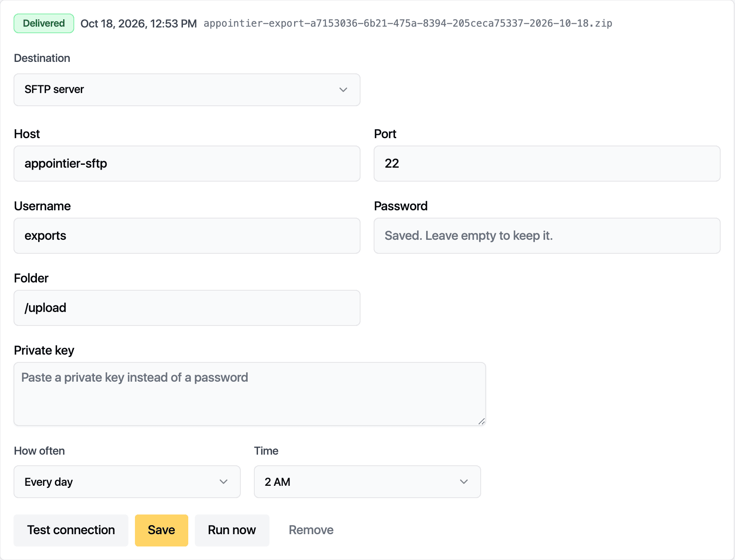The width and height of the screenshot is (735, 560).
Task: Click inside the Private key textarea
Action: click(x=250, y=394)
